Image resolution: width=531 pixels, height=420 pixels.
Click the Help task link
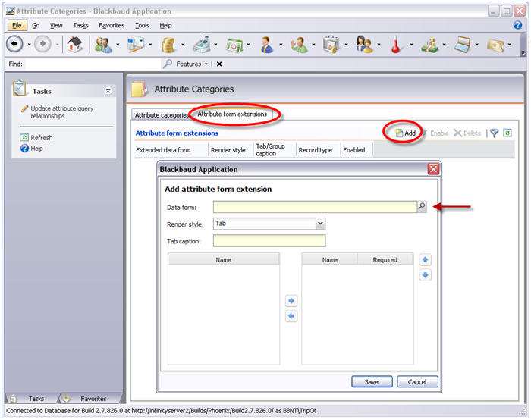(32, 149)
